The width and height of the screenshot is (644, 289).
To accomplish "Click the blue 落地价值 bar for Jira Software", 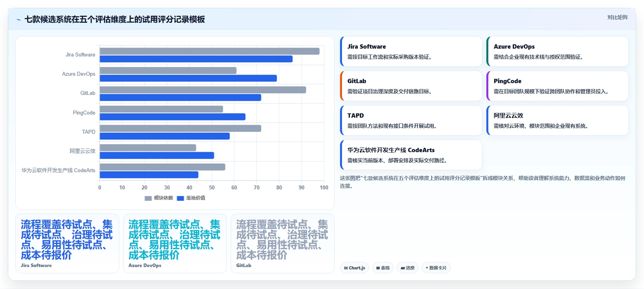I will pyautogui.click(x=196, y=59).
